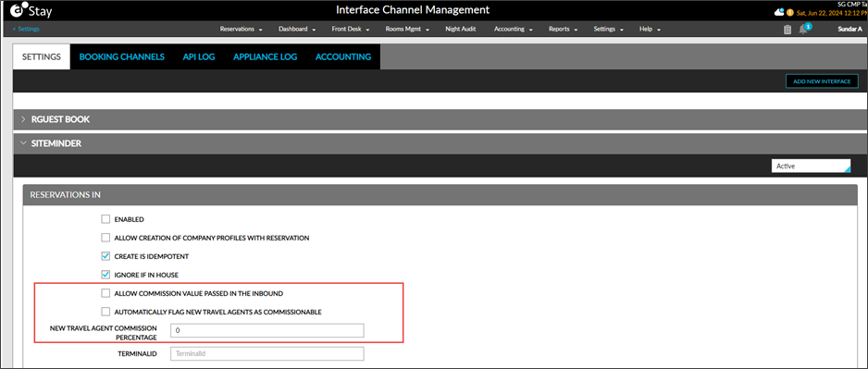Switch to the BOOKING CHANNELS tab
Screen dimensions: 868x369
pyautogui.click(x=122, y=57)
